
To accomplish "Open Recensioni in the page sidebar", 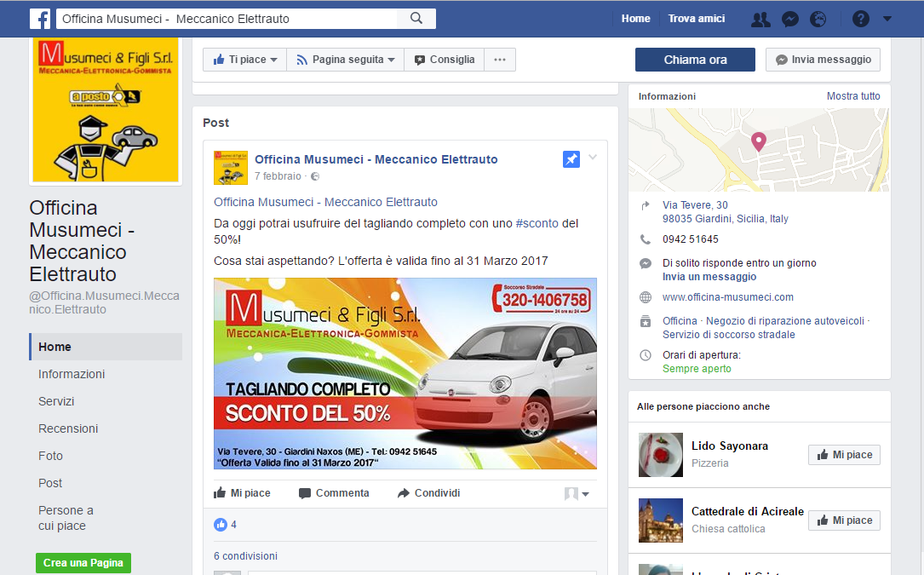I will point(68,428).
